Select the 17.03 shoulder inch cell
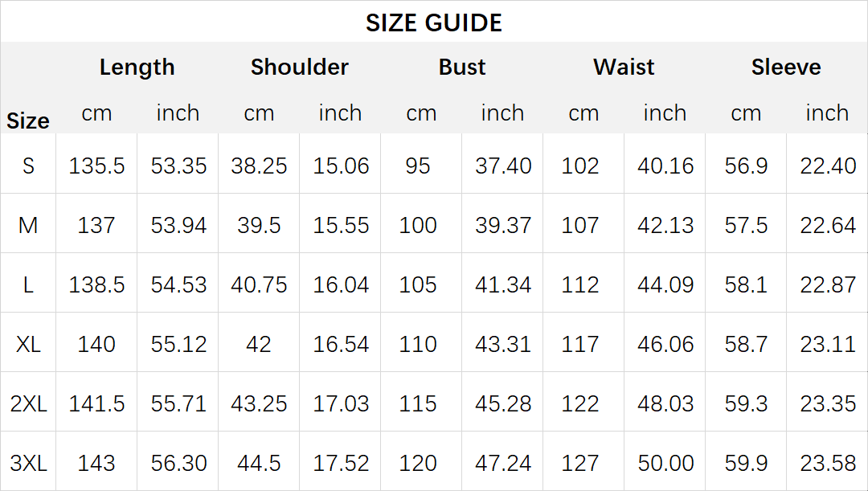Viewport: 868px width, 491px height. [x=341, y=403]
